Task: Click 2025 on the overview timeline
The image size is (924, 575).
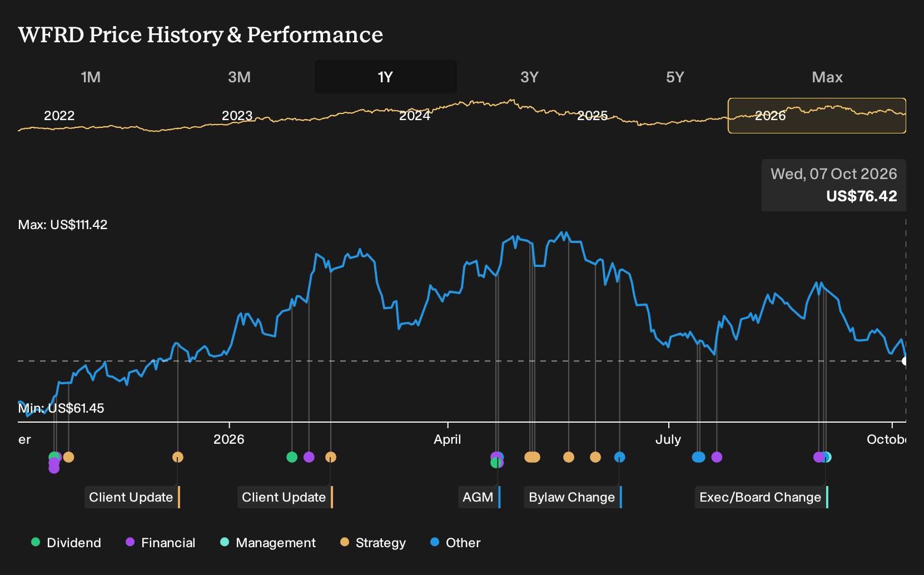Action: pyautogui.click(x=593, y=116)
